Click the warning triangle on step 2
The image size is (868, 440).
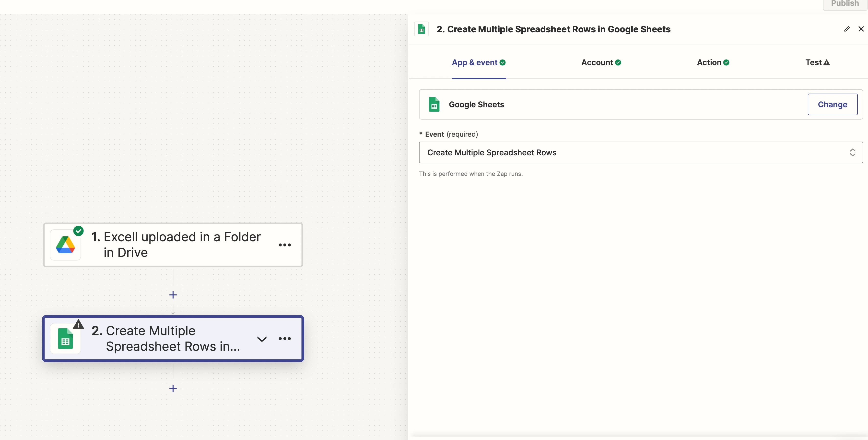point(79,325)
